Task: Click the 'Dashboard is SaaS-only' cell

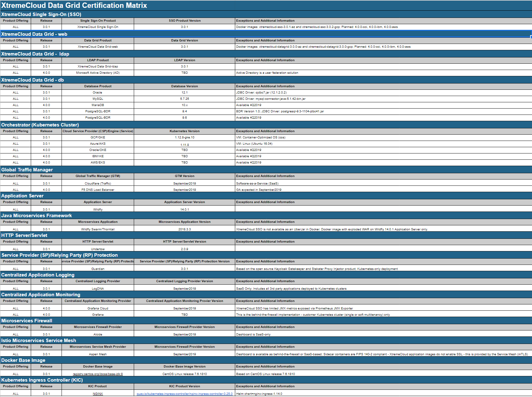Action: click(x=383, y=334)
